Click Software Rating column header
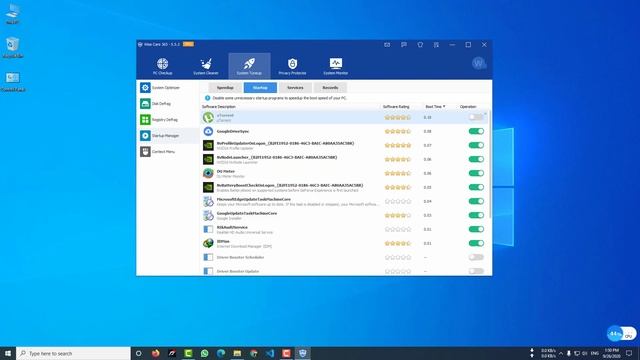 [396, 107]
